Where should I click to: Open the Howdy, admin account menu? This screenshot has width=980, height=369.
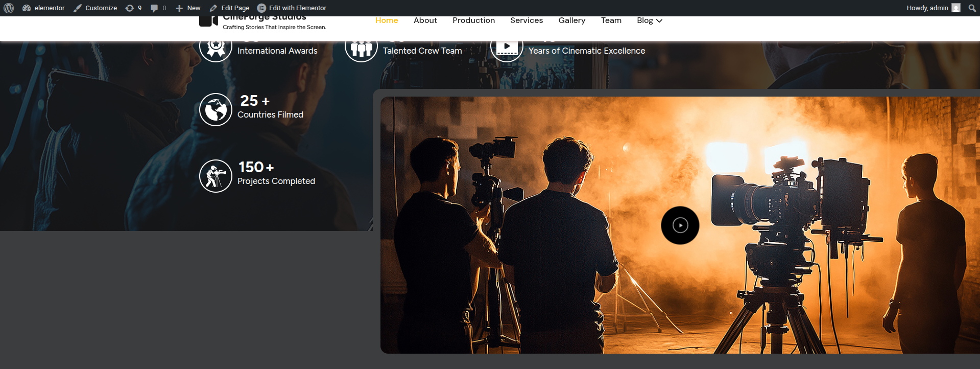(x=933, y=8)
